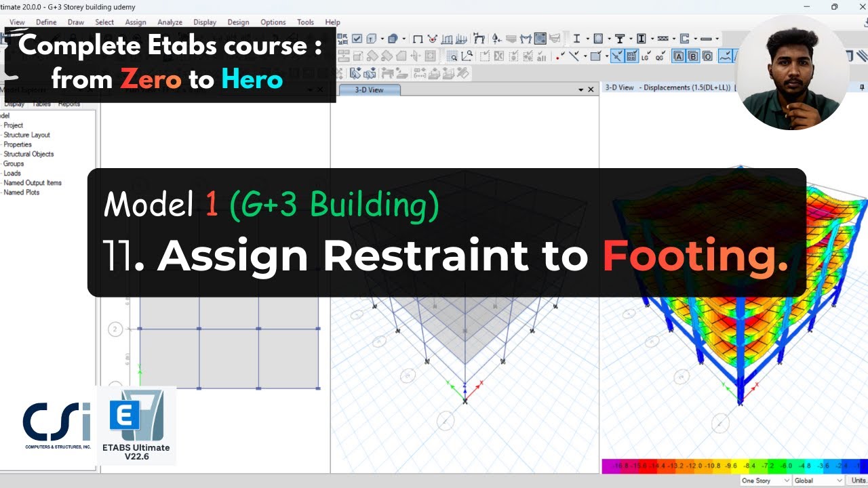Click the assign frame section icon
This screenshot has height=488, width=868.
574,56
